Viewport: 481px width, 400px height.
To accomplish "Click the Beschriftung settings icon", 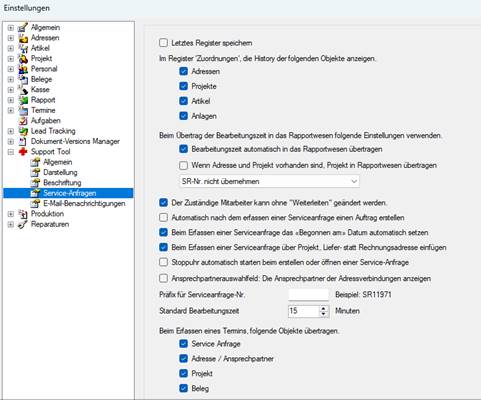I will (35, 183).
